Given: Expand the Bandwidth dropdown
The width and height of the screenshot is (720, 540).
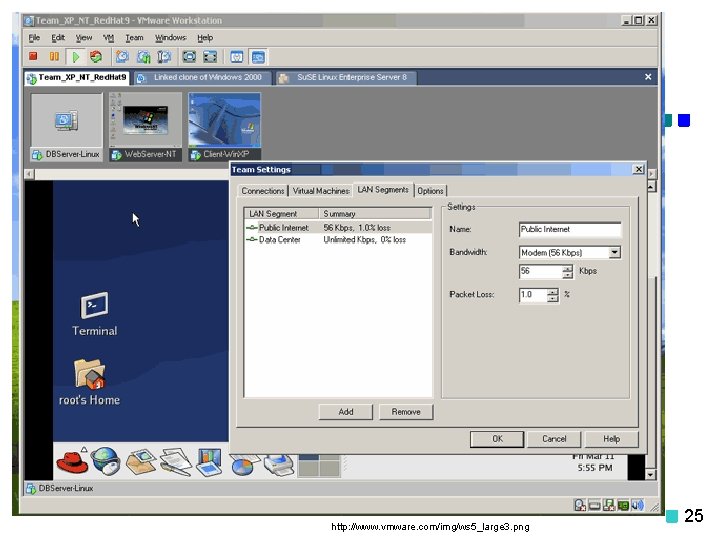Looking at the screenshot, I should tap(614, 252).
